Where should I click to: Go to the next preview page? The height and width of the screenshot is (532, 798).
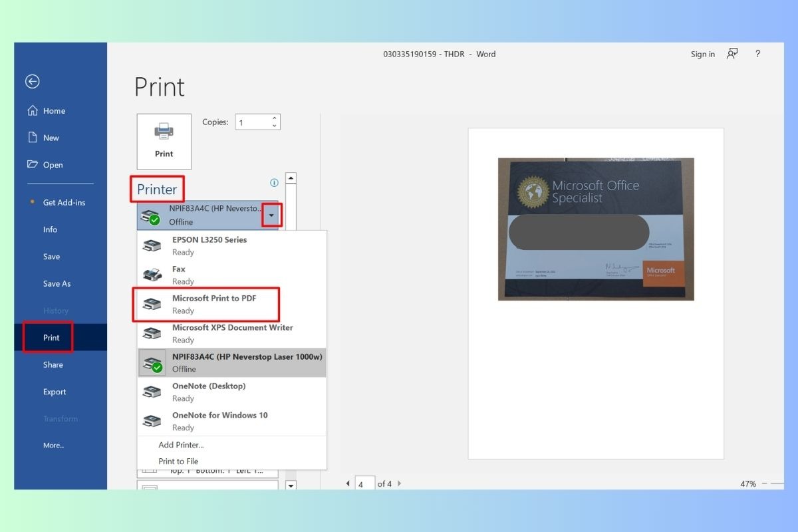[400, 483]
